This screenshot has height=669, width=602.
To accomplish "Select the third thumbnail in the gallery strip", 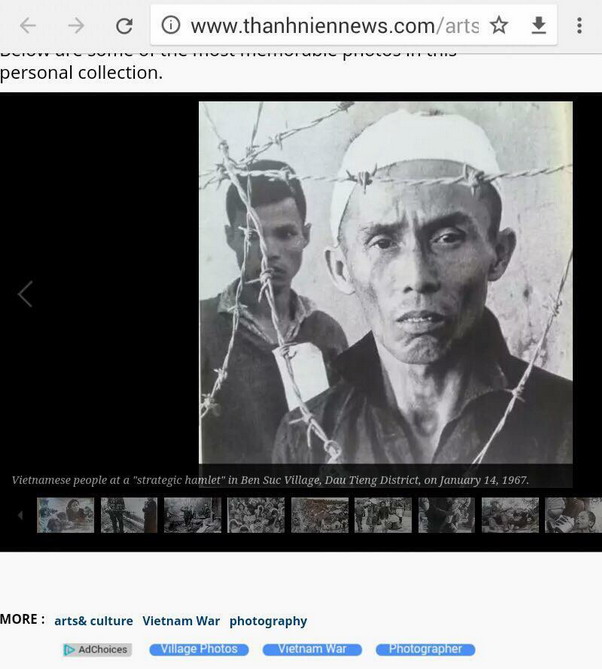I will coord(192,515).
